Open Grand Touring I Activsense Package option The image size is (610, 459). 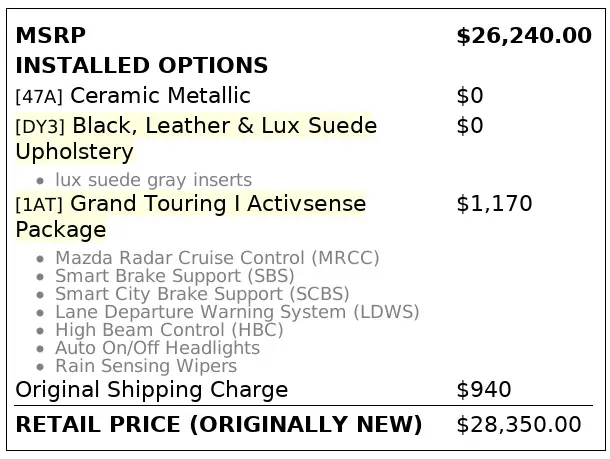click(x=218, y=204)
